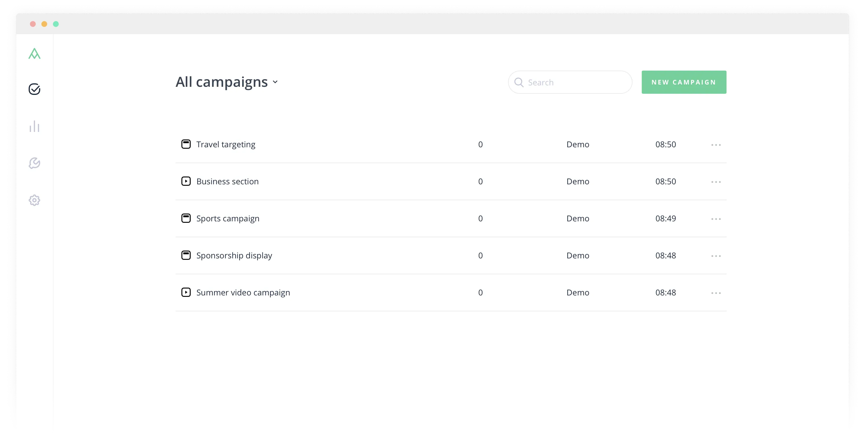The height and width of the screenshot is (434, 868).
Task: Open the Business section campaign
Action: (x=227, y=181)
